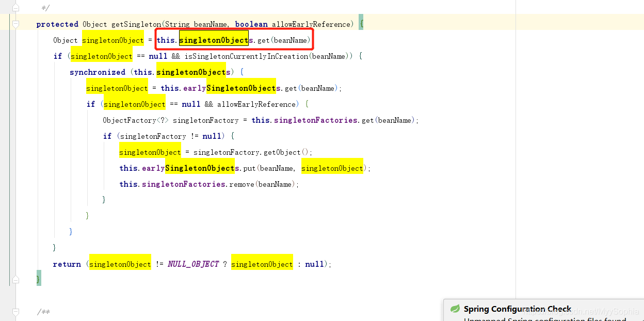Click the singletonFactories.remove(beanName) statement

click(206, 184)
